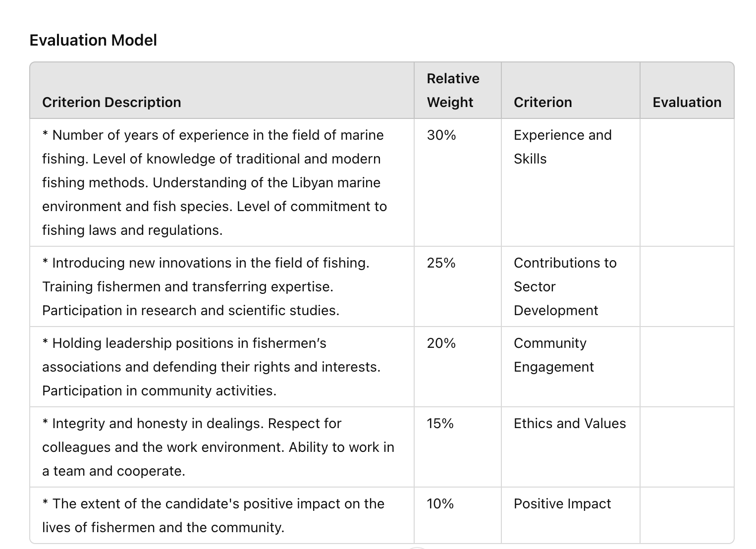Click the empty Evaluation cell for Positive Impact

point(687,515)
